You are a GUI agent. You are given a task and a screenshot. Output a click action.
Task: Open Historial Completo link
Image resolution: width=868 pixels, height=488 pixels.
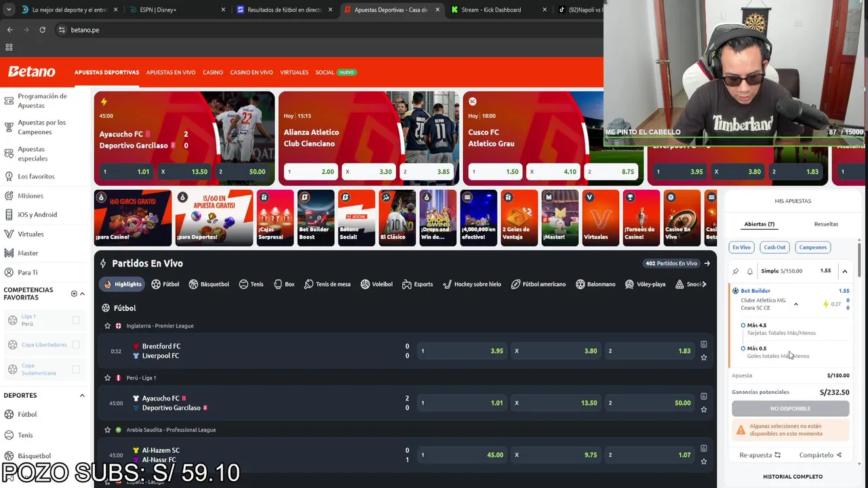point(793,476)
